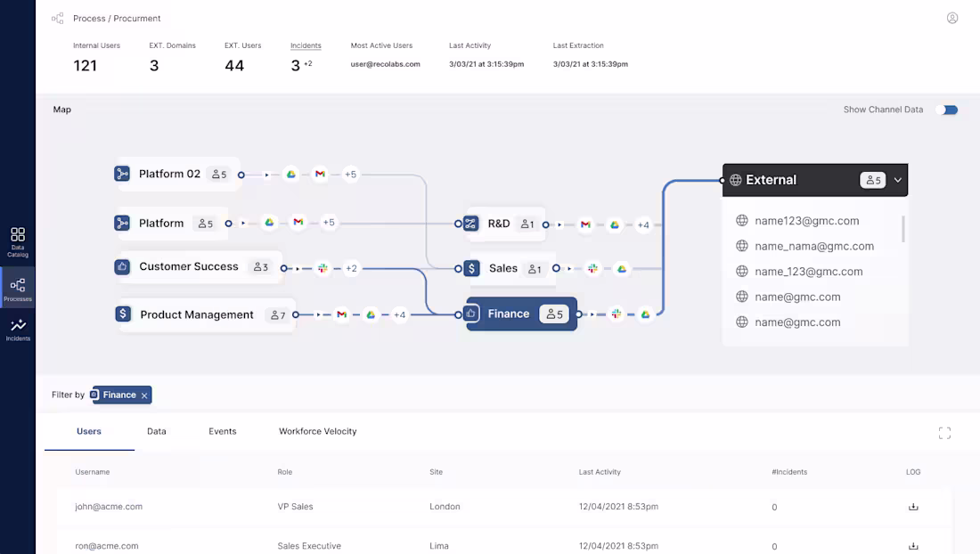Open the Incidents panel from the sidebar
This screenshot has width=980, height=554.
click(x=18, y=331)
